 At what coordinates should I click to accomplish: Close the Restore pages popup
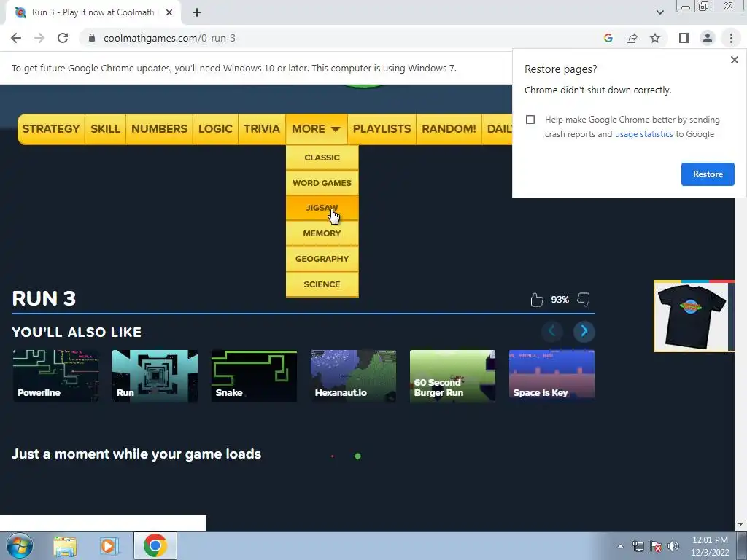pyautogui.click(x=734, y=60)
